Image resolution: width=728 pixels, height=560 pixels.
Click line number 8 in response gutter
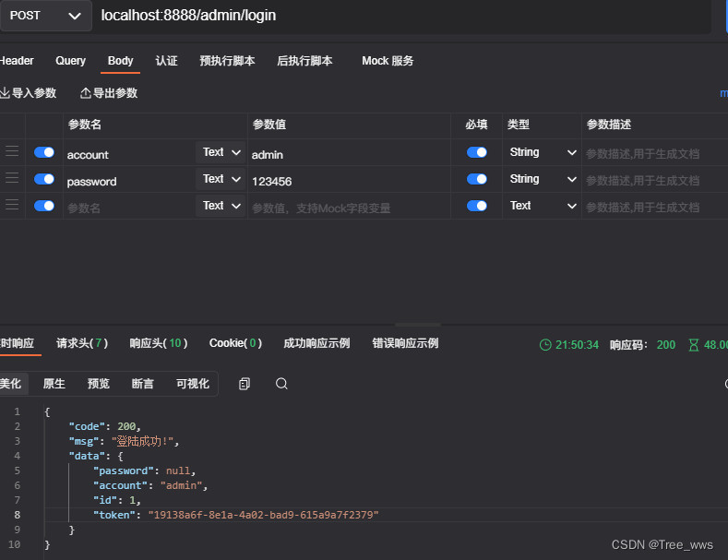click(18, 515)
